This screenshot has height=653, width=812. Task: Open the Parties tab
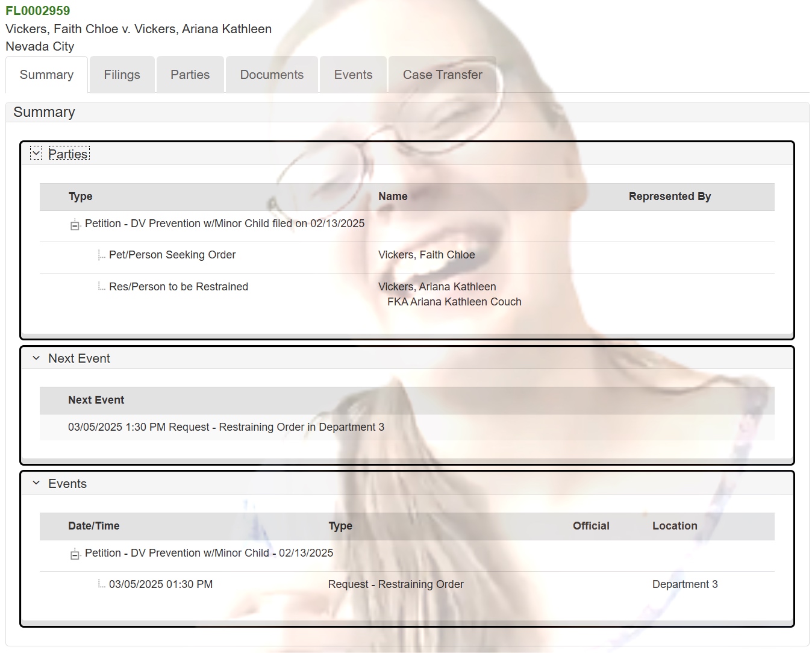tap(190, 75)
